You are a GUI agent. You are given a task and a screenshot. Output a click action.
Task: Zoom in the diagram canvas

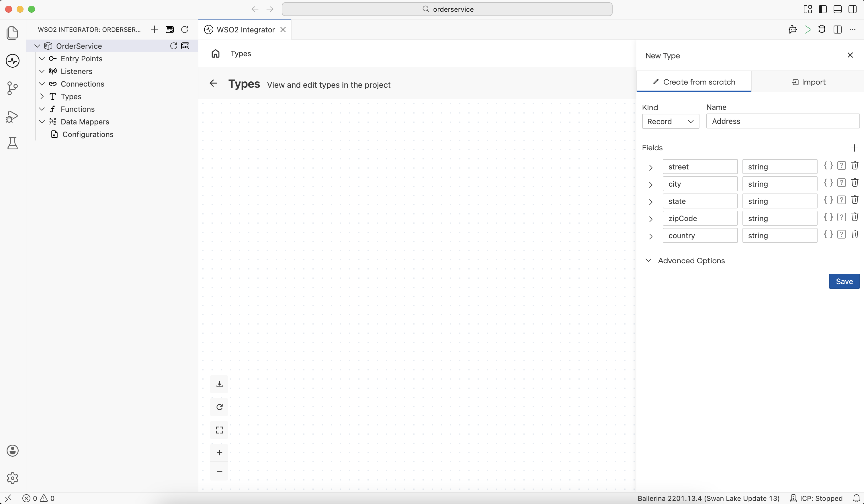click(219, 453)
